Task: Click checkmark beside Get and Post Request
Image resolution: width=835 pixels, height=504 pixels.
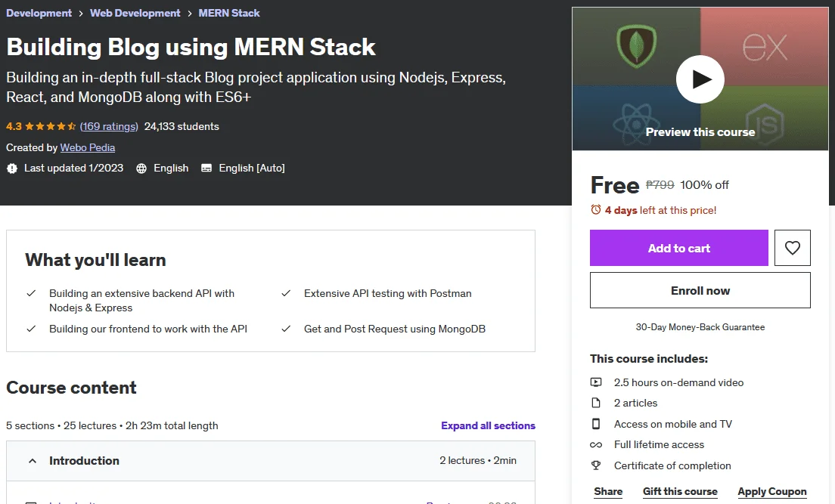Action: [286, 329]
